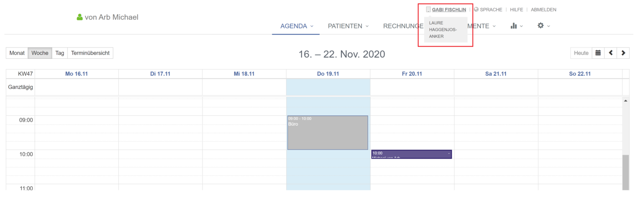Click the building icon beside Gabi Fischlin
The height and width of the screenshot is (214, 644).
(x=428, y=9)
